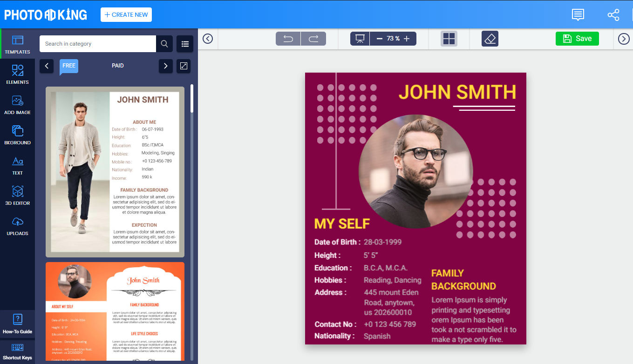633x364 pixels.
Task: Open the Uploads panel
Action: [17, 226]
